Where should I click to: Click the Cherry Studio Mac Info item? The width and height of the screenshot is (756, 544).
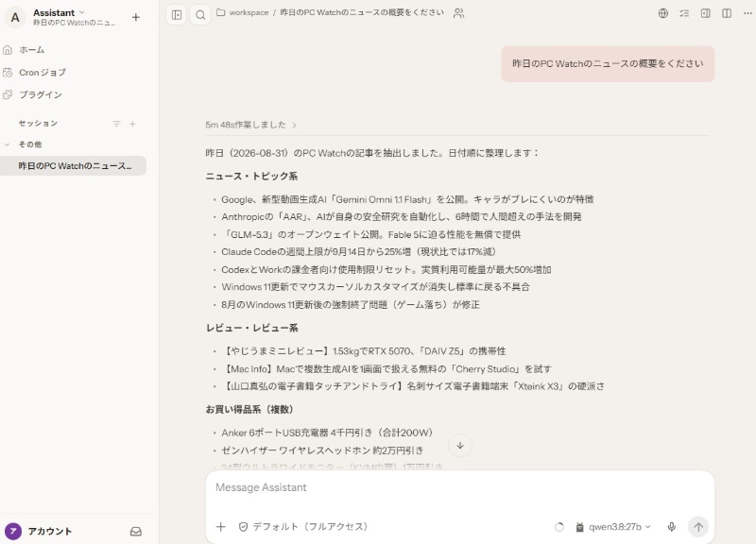coord(387,369)
